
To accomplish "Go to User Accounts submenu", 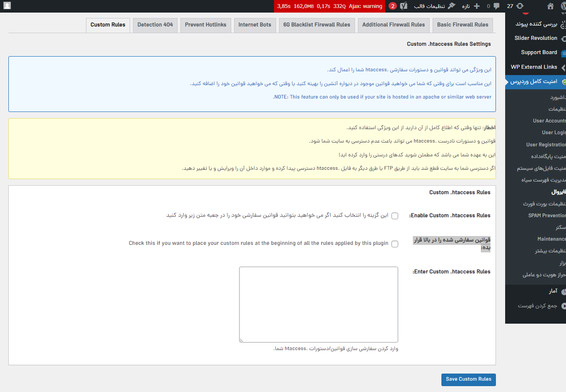I will (549, 121).
